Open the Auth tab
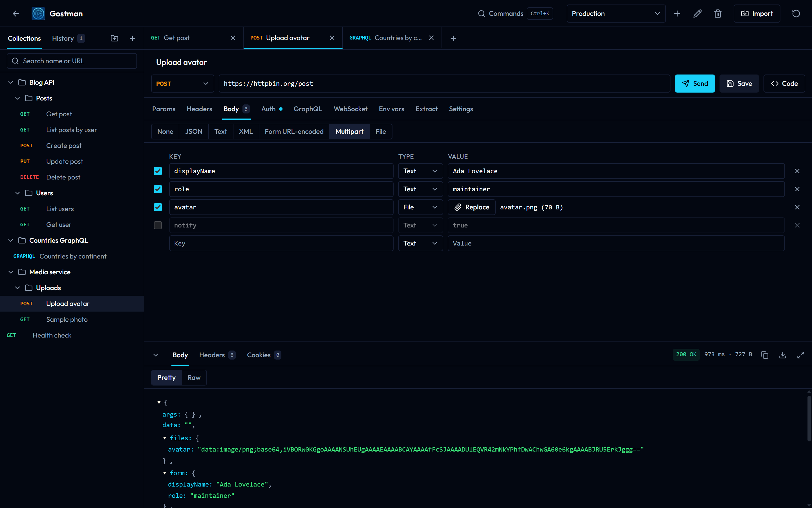812x508 pixels. (x=272, y=109)
